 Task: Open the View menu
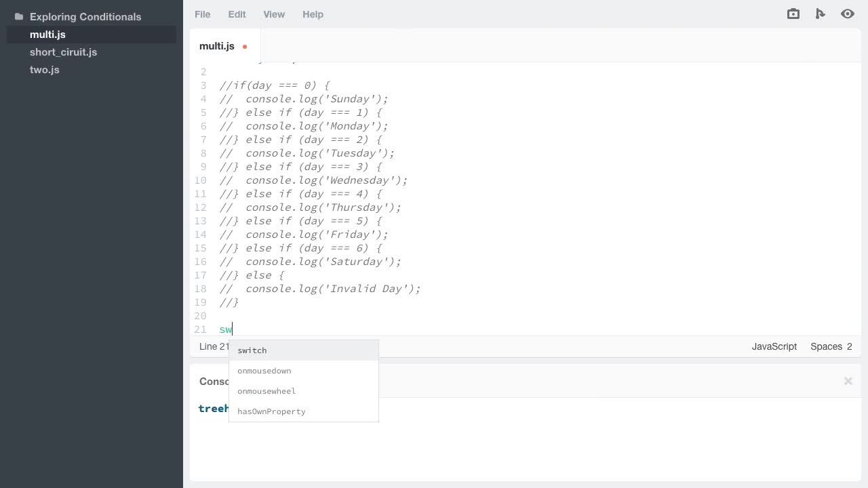tap(274, 14)
